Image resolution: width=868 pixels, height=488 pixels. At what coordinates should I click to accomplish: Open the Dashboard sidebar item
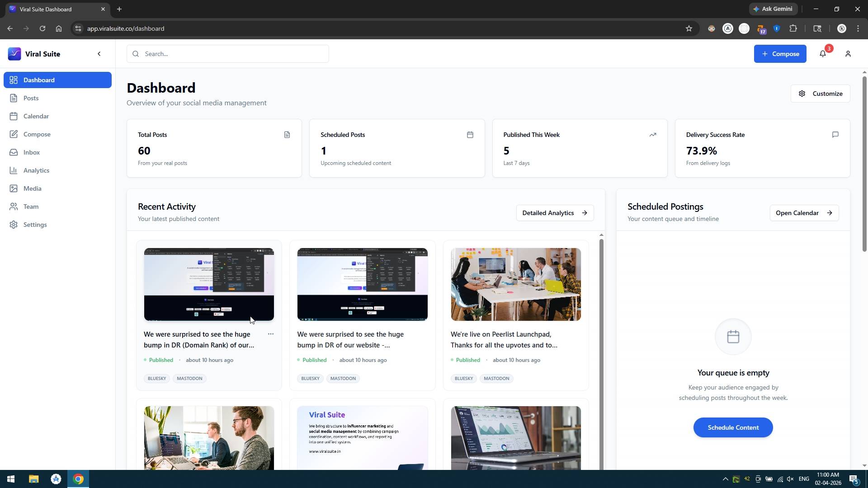click(57, 80)
